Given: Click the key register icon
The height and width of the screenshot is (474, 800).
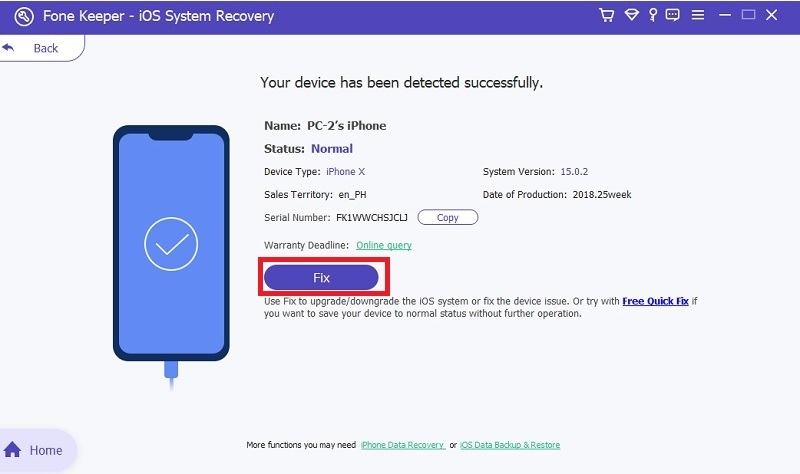Looking at the screenshot, I should pyautogui.click(x=653, y=15).
